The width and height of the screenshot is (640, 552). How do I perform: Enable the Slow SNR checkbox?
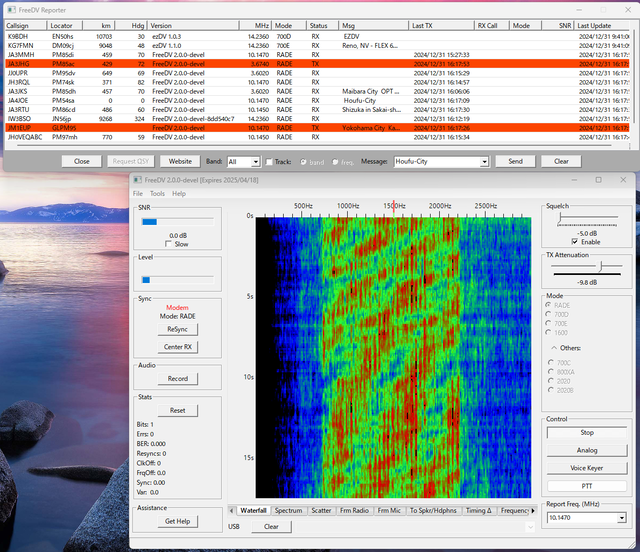(x=170, y=244)
